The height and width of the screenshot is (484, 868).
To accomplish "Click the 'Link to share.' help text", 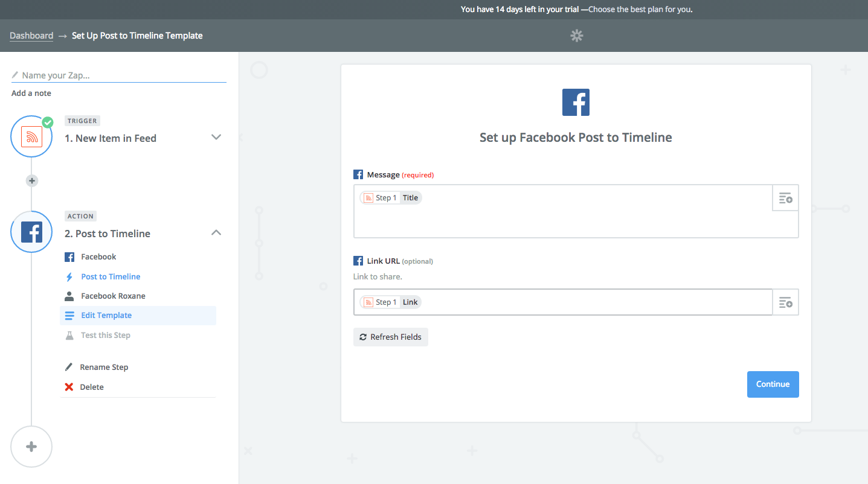I will point(378,277).
